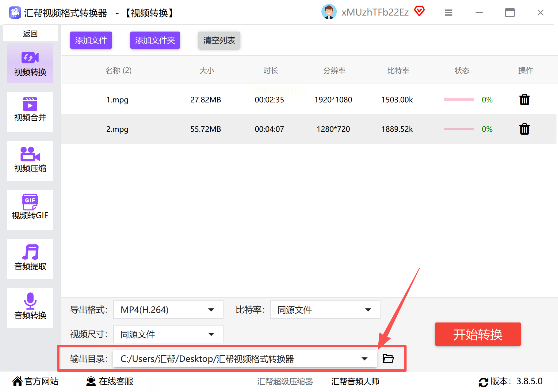
Task: Click the 0% status of 2.mpg
Action: coord(487,129)
